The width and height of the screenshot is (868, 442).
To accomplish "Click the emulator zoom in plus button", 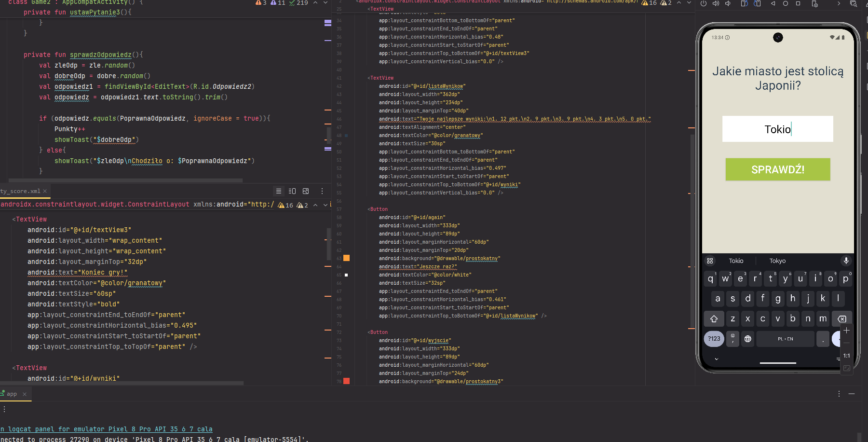I will click(846, 331).
